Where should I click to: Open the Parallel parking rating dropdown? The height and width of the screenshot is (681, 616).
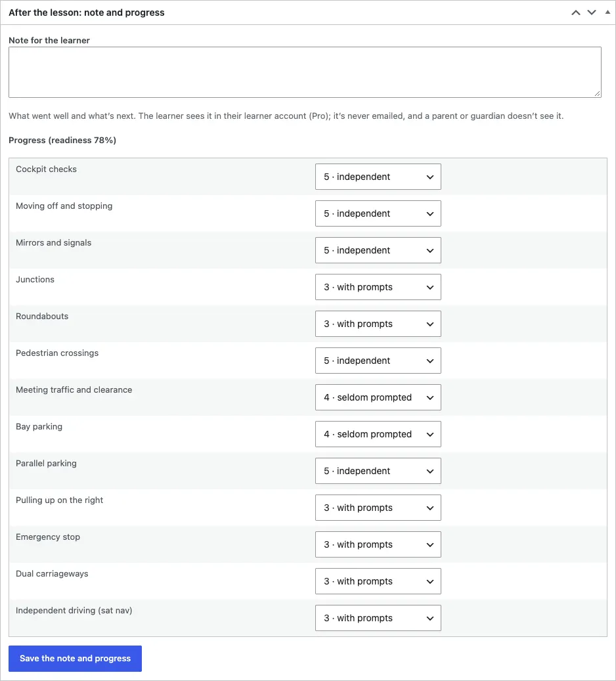(378, 471)
